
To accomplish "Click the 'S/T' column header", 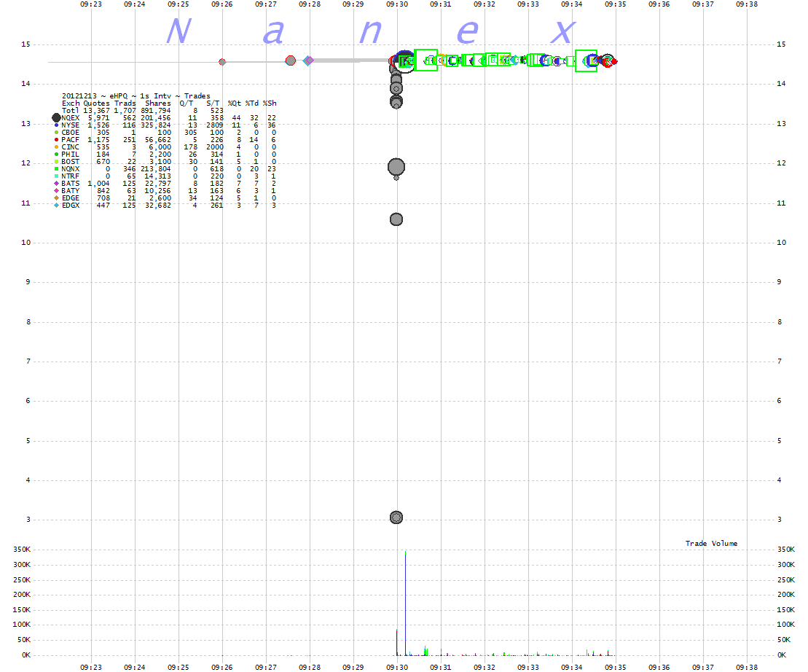I will click(x=213, y=103).
